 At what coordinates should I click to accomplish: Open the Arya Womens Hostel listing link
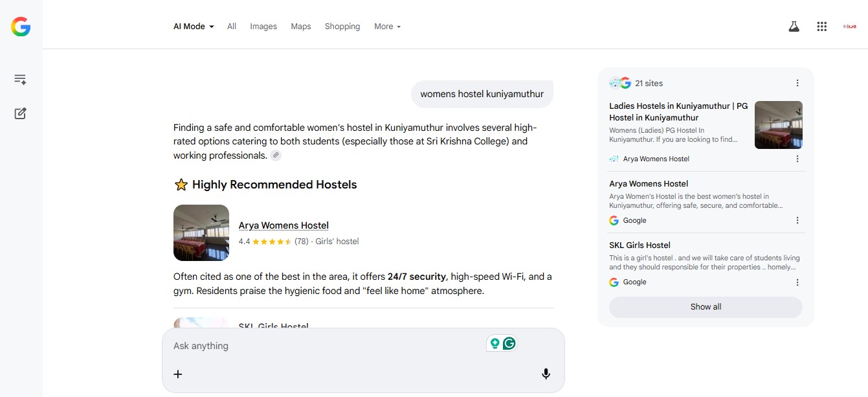[284, 225]
